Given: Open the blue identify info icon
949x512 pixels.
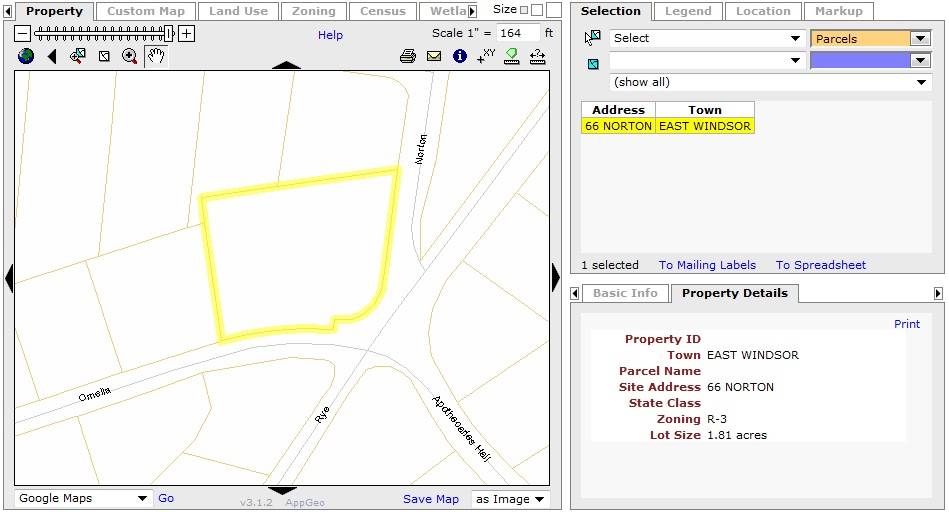Looking at the screenshot, I should tap(460, 56).
